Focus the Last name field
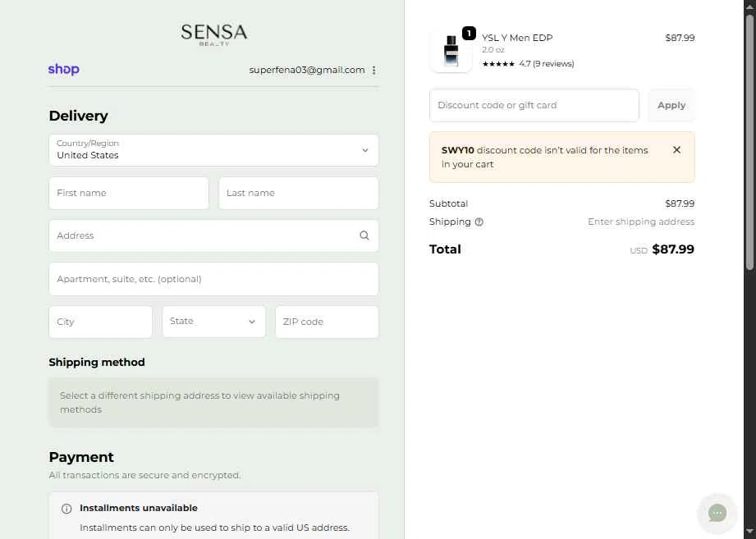 (x=299, y=193)
